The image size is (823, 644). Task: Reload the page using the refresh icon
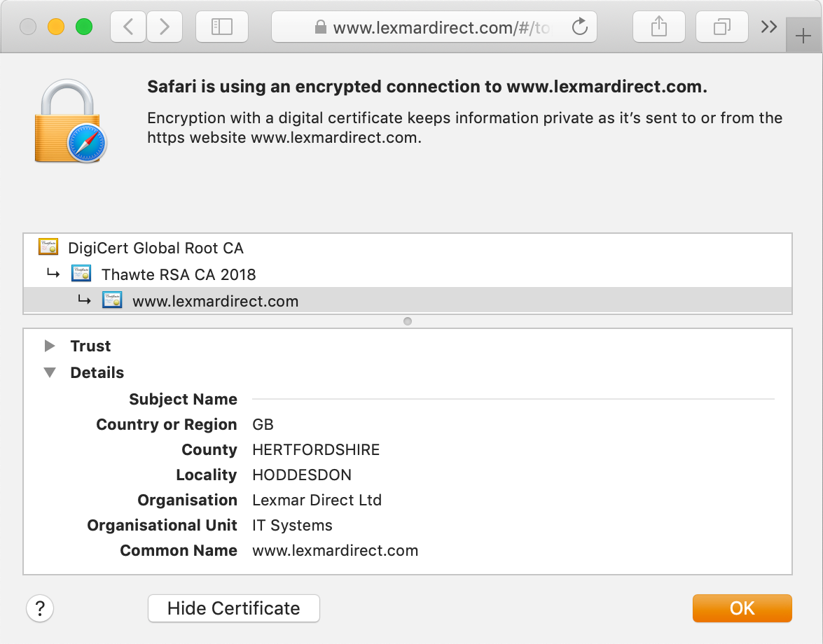[x=579, y=27]
